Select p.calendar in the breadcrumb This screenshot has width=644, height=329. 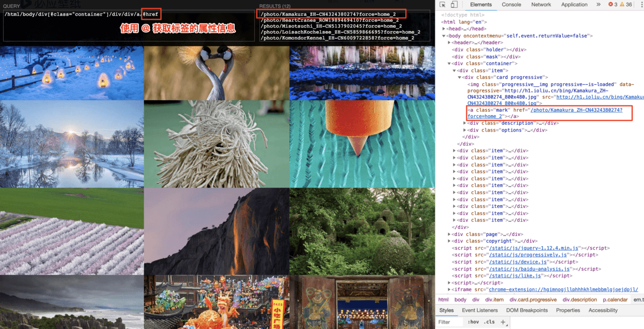(615, 300)
